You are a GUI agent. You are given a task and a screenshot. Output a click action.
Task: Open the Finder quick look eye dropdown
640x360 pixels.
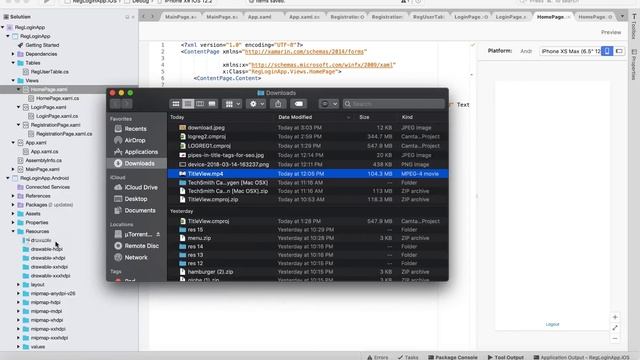pyautogui.click(x=329, y=104)
